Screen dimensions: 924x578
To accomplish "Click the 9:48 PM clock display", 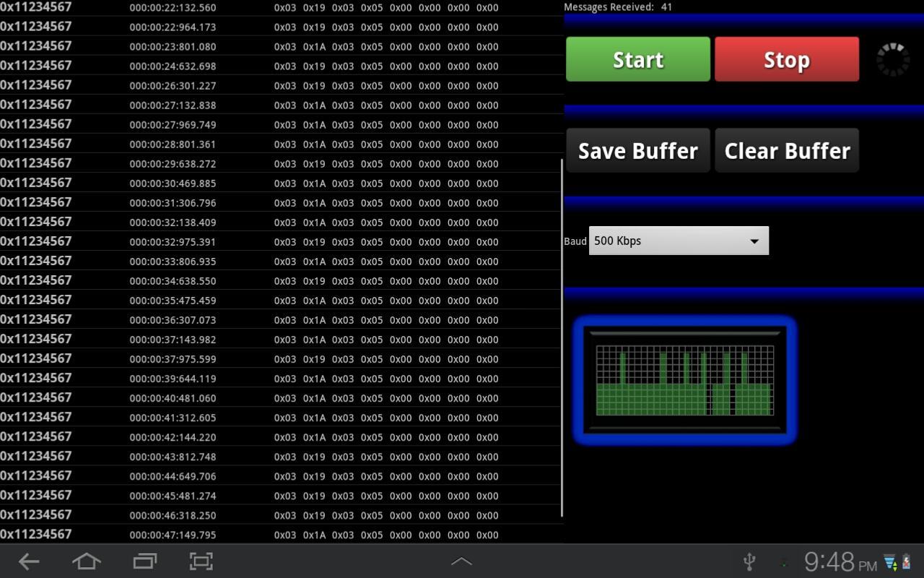I will coord(841,561).
